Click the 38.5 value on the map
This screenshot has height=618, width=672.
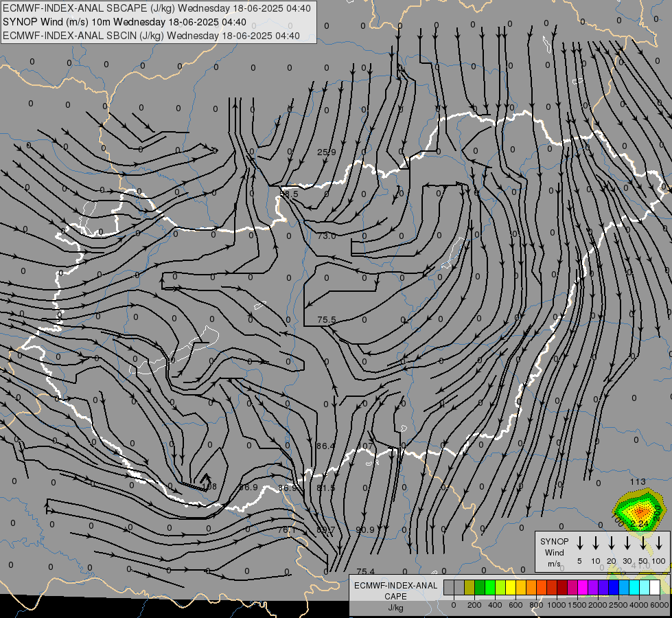[x=289, y=194]
